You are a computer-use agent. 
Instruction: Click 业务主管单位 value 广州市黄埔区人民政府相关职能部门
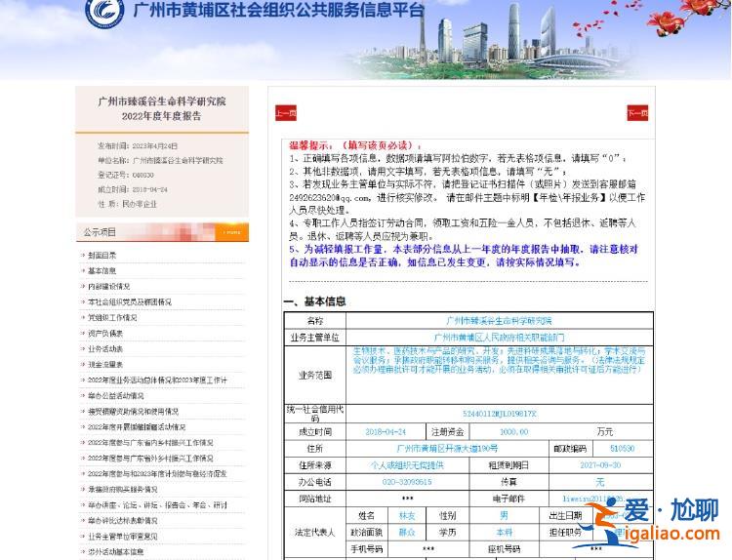pos(499,338)
